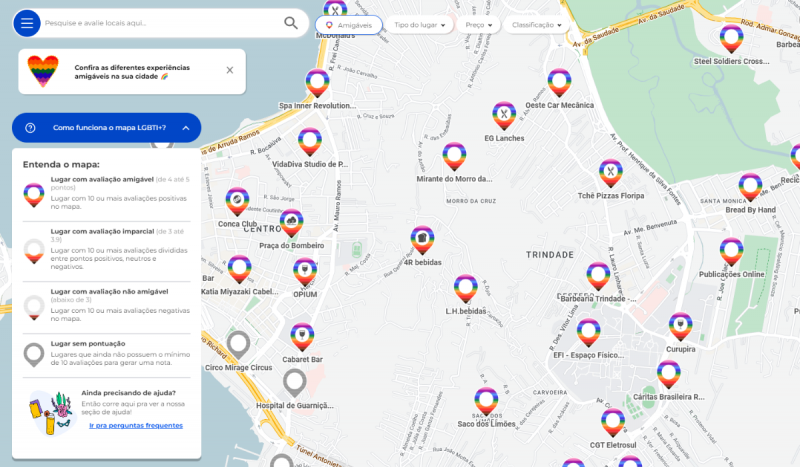This screenshot has height=467, width=800.
Task: Open the 4R bebidas pin
Action: [422, 240]
